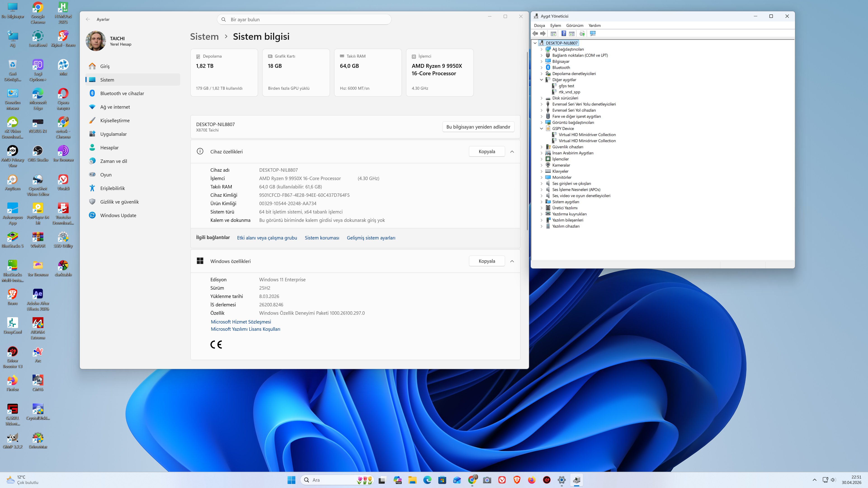Screen dimensions: 868x488
Task: Open the HTMLPad 2025 desktop icon
Action: tap(63, 13)
